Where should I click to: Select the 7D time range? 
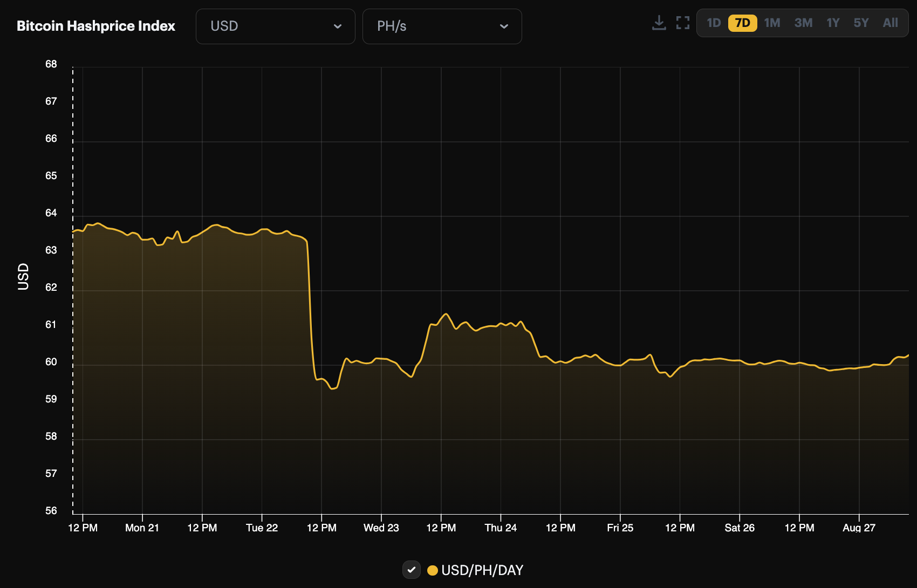(x=742, y=23)
